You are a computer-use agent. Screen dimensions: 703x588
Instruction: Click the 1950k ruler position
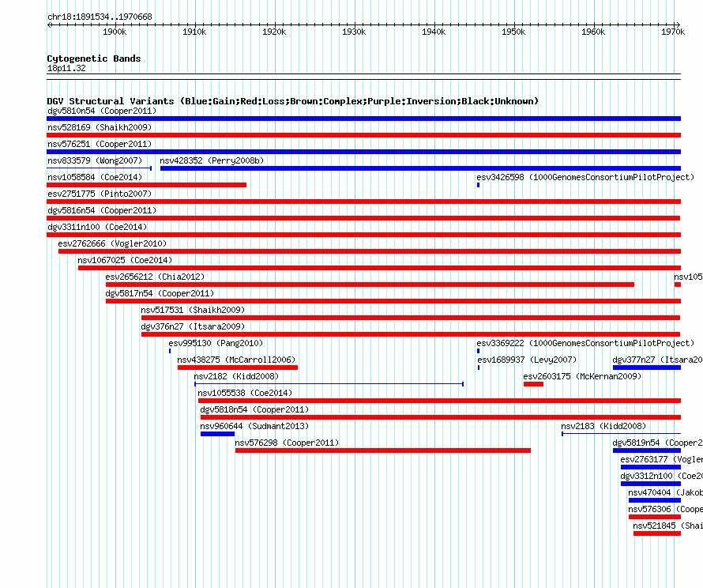tap(513, 32)
